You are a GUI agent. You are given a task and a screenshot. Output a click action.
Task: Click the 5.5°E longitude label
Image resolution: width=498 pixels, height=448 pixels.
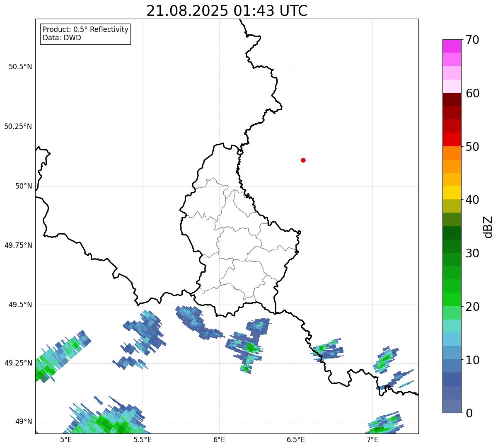tap(143, 440)
